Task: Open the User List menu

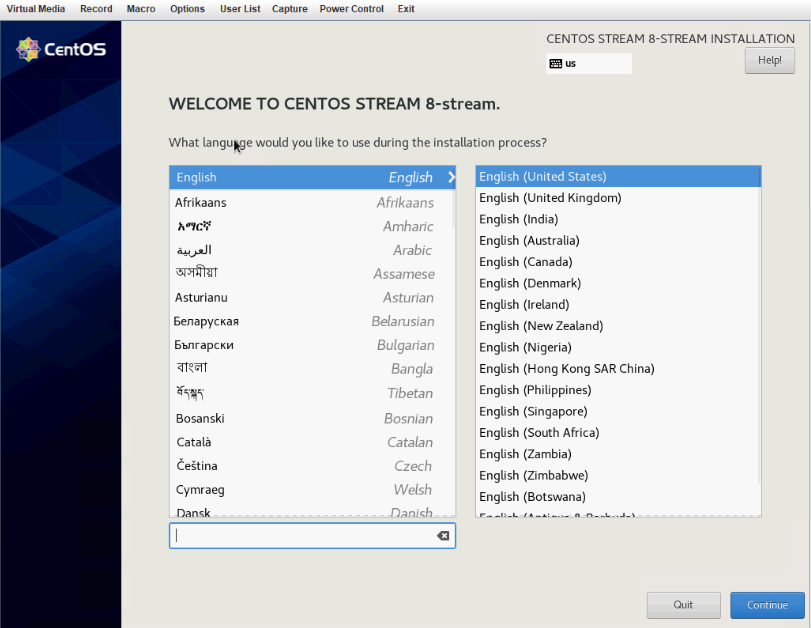Action: click(240, 9)
